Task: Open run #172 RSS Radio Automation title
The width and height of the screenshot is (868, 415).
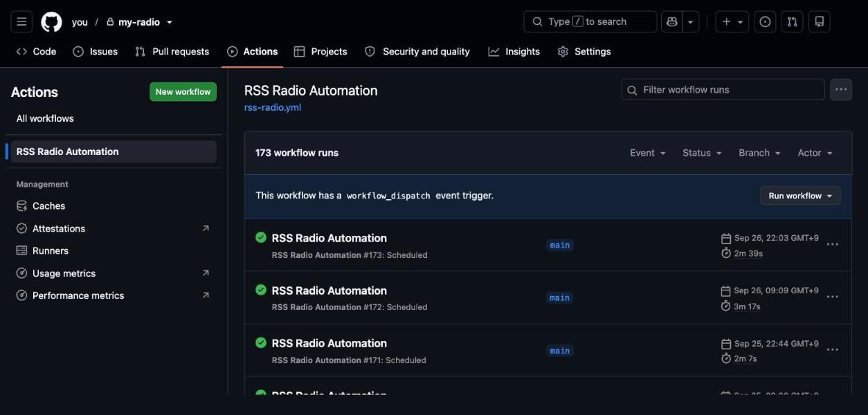Action: pyautogui.click(x=329, y=290)
